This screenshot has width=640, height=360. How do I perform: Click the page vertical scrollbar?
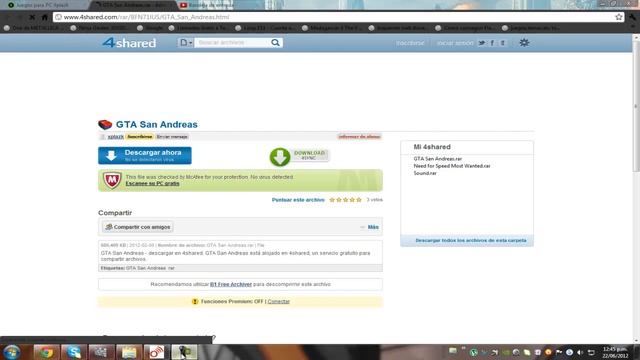pos(636,106)
